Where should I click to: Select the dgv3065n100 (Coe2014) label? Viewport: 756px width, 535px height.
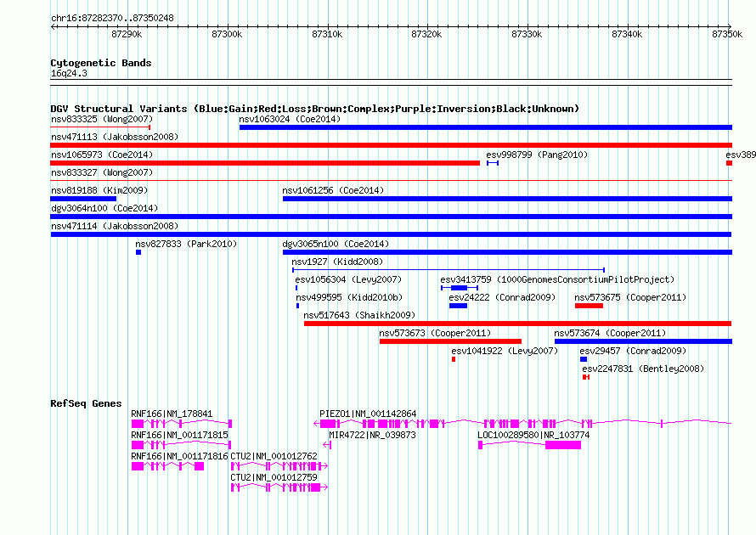pyautogui.click(x=336, y=244)
